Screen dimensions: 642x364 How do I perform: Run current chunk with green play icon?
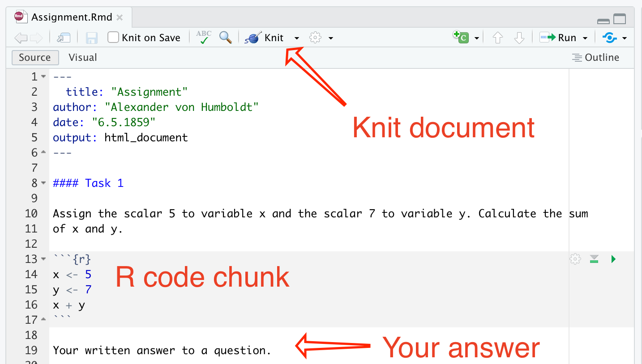(x=613, y=259)
